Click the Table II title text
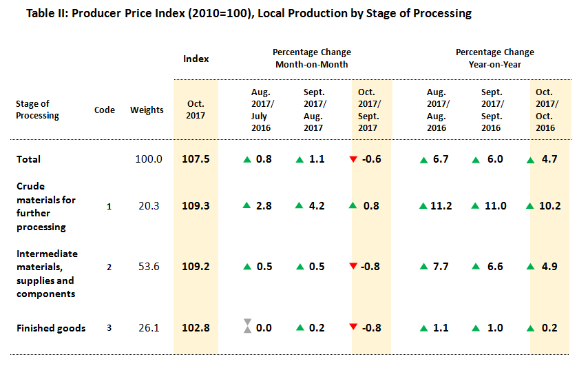Screen dimensions: 588x368 [x=249, y=14]
